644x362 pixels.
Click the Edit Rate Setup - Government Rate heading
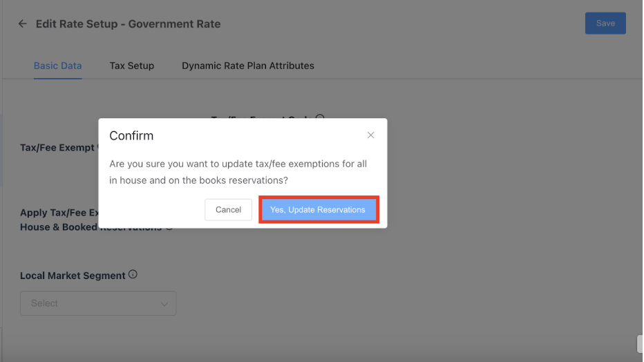point(128,23)
